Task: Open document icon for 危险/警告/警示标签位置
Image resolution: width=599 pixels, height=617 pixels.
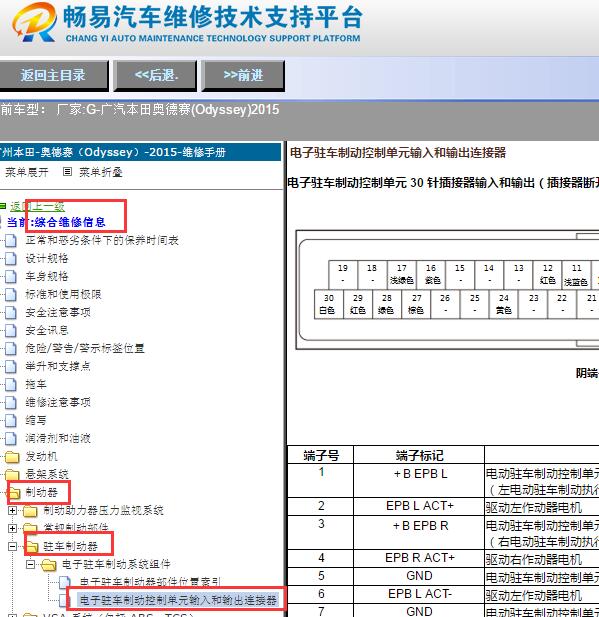Action: click(x=11, y=348)
